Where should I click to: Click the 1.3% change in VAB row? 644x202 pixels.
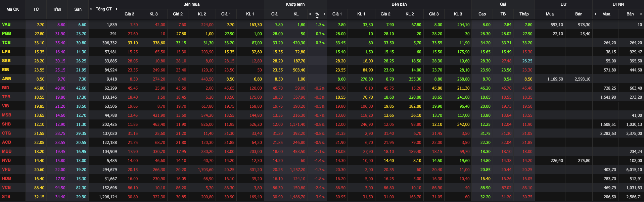pos(320,25)
